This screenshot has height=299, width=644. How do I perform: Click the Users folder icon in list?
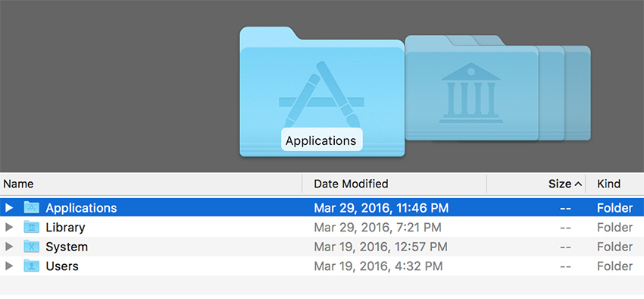(31, 266)
